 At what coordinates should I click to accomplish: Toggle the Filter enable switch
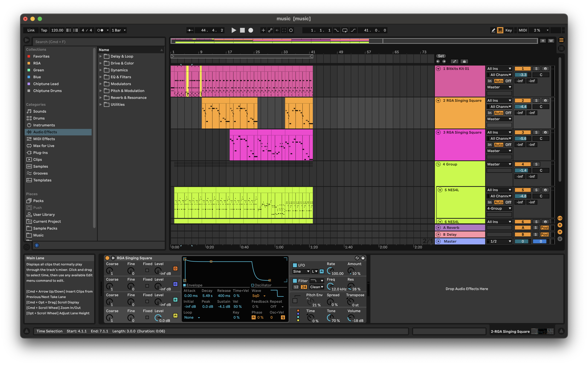295,281
